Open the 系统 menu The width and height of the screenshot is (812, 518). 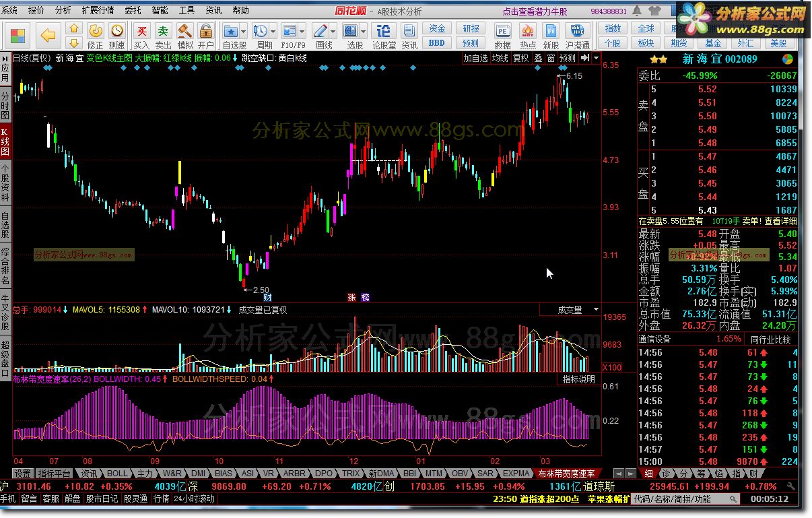pyautogui.click(x=9, y=10)
